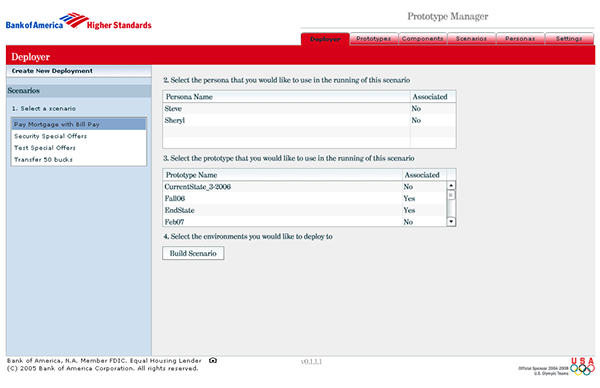
Task: Click Fall06's Associated value Yes
Action: (409, 199)
